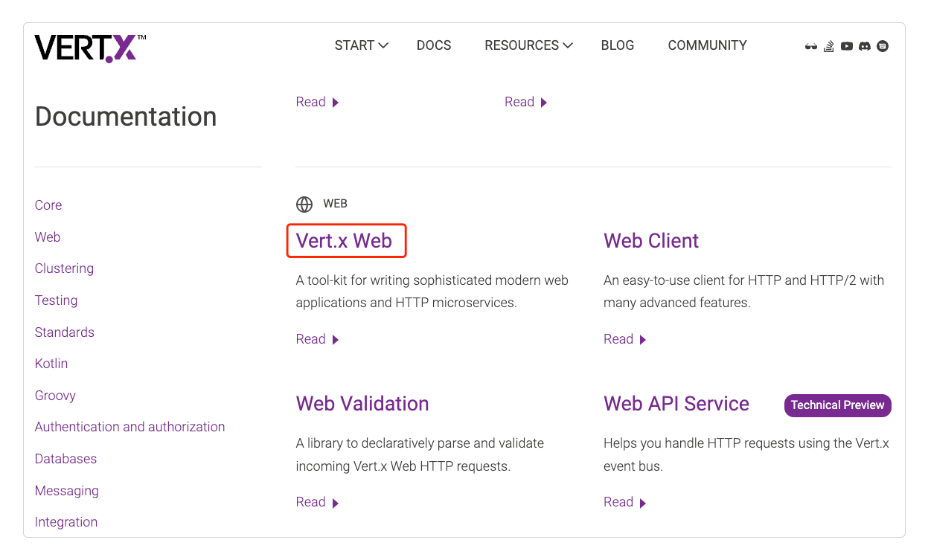Open the Discord server icon

(865, 46)
